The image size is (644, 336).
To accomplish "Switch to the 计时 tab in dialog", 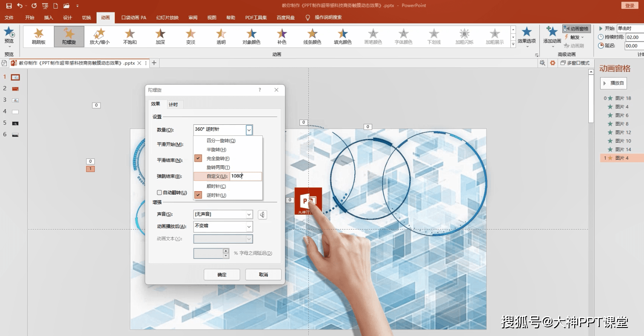I will (173, 104).
